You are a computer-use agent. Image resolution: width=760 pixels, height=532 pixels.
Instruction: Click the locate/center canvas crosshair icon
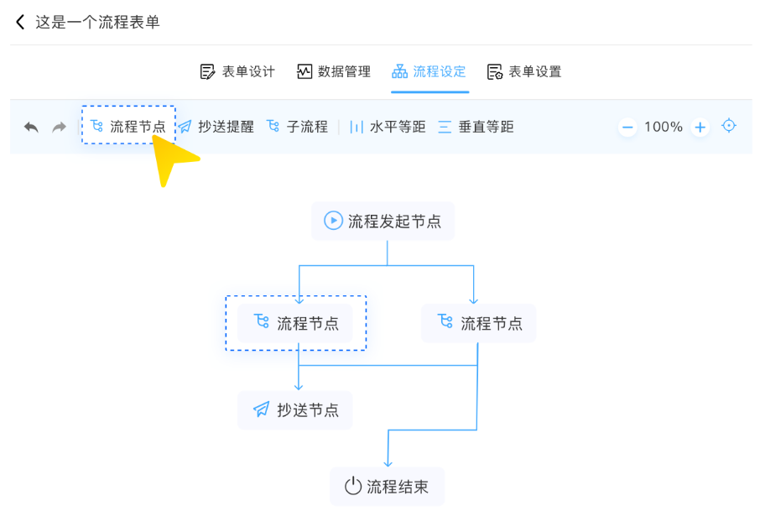point(729,126)
